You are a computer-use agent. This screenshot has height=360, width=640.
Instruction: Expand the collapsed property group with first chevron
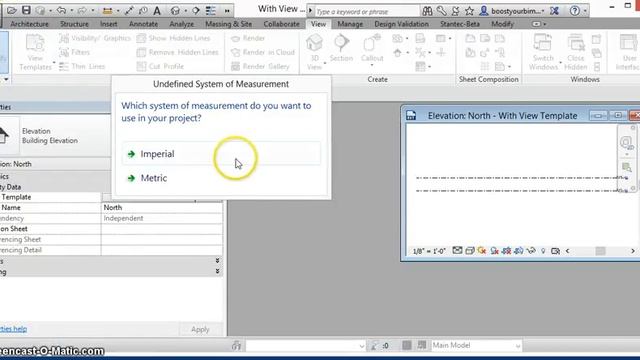click(x=217, y=260)
